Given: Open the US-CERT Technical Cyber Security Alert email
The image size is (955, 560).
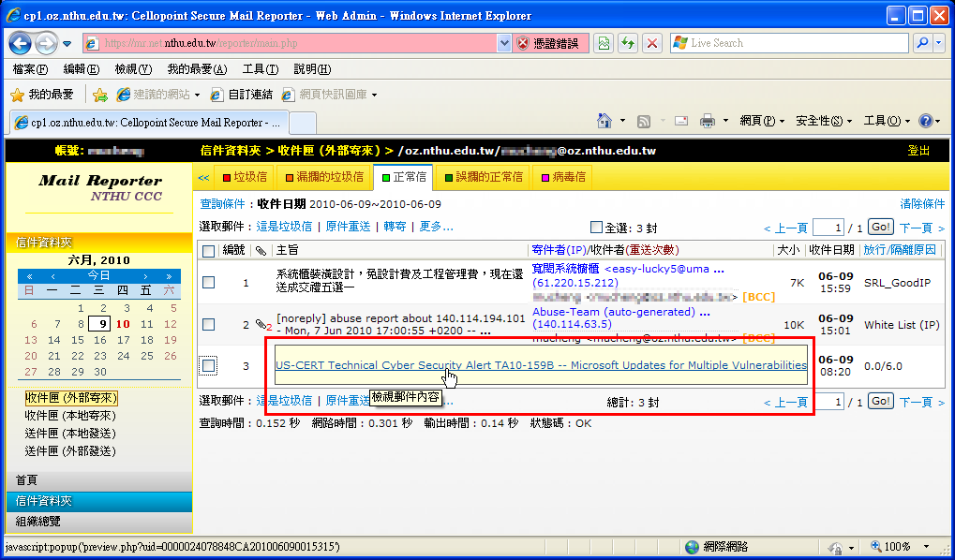Looking at the screenshot, I should pos(540,366).
